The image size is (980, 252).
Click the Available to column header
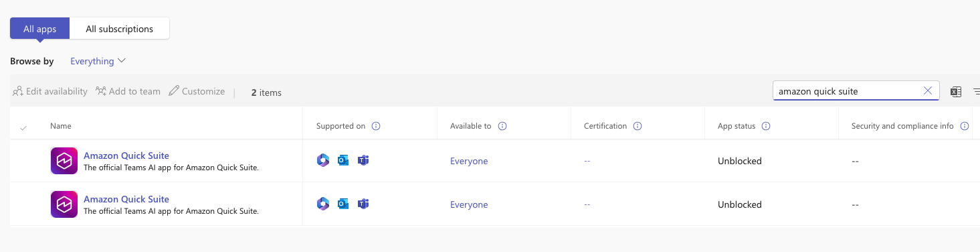point(470,126)
